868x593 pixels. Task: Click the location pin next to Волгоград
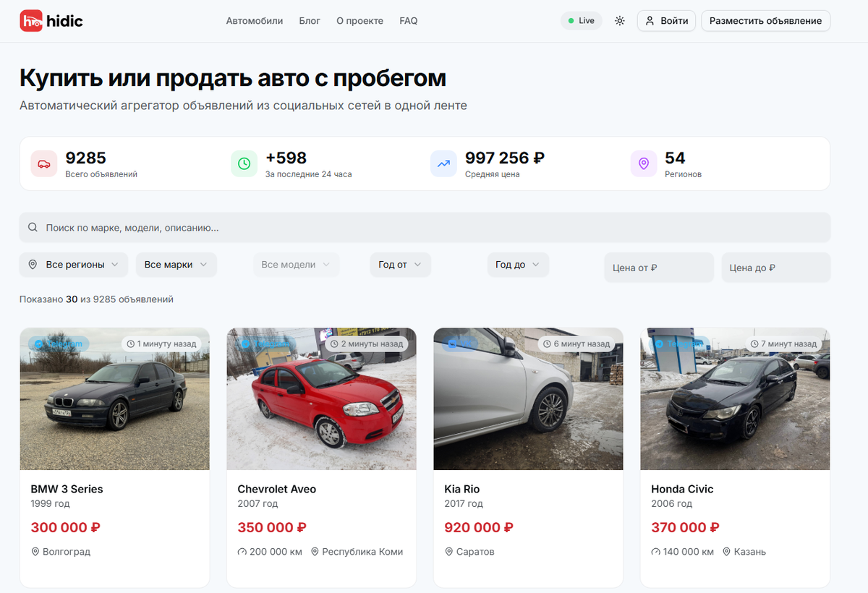pos(35,552)
